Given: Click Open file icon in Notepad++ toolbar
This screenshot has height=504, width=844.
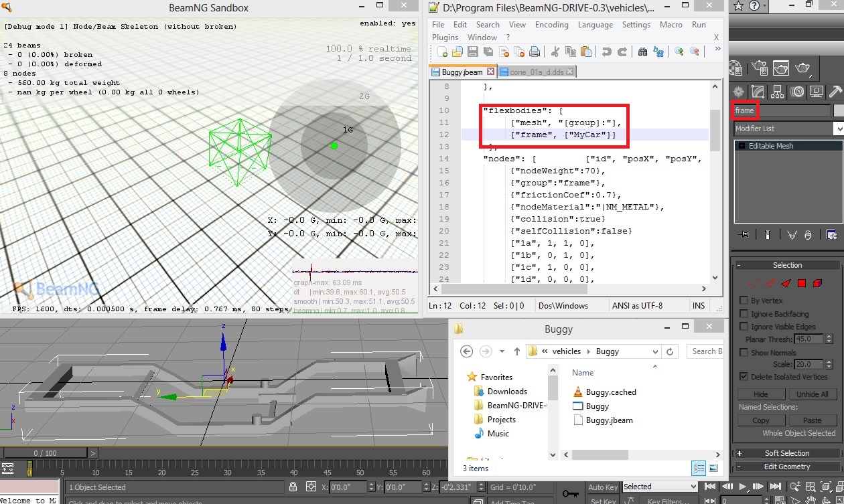Looking at the screenshot, I should [458, 52].
